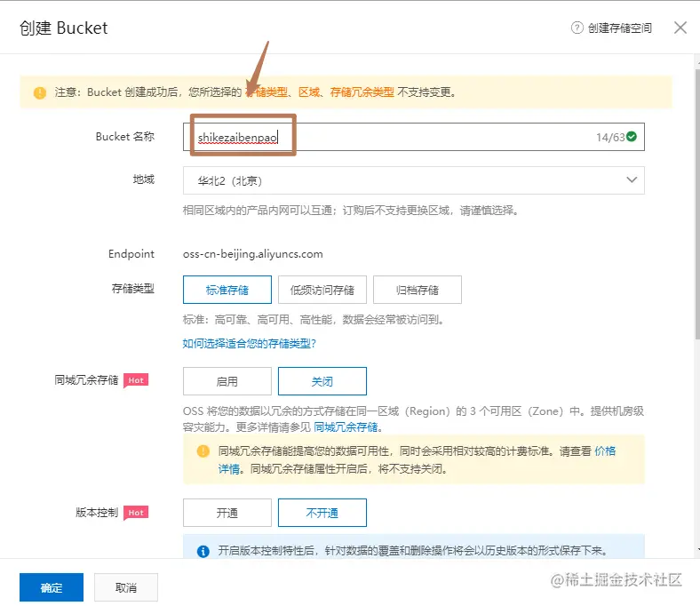Screen dimensions: 700x606
Task: Click the Hot badge next to 同城冗余存储
Action: pos(136,380)
